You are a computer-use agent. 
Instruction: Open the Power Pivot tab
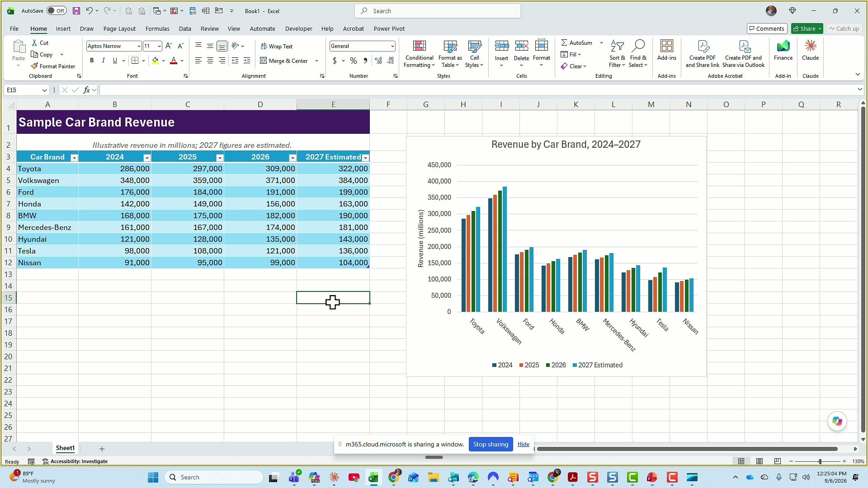pyautogui.click(x=389, y=28)
